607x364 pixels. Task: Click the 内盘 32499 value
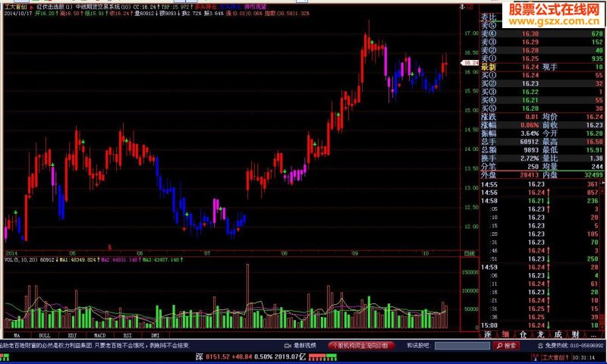593,175
